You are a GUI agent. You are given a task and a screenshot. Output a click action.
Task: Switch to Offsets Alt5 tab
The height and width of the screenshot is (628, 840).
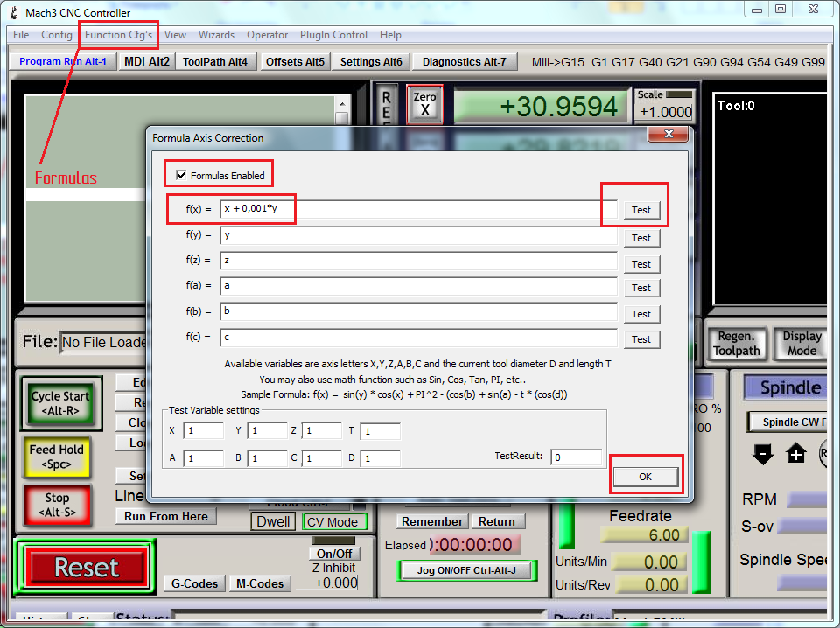coord(295,61)
